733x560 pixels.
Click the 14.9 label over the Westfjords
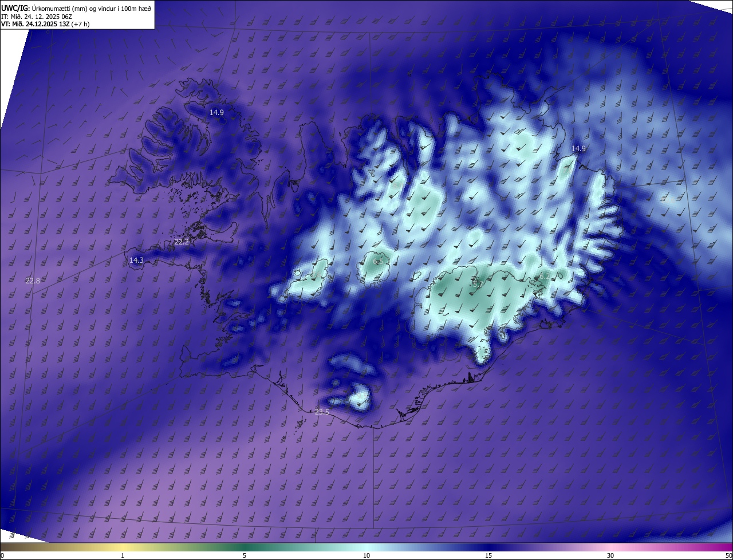pos(216,112)
